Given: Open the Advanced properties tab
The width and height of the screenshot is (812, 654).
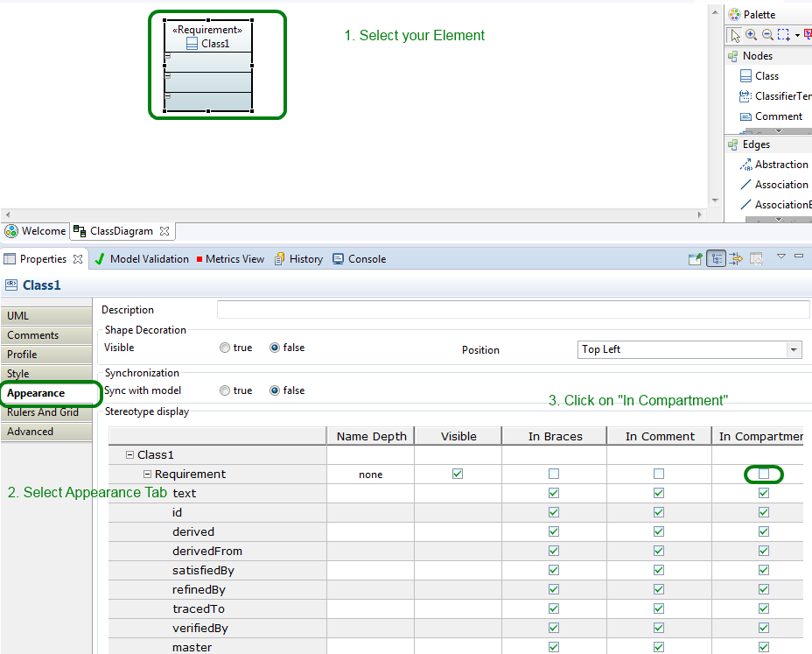Looking at the screenshot, I should [46, 432].
